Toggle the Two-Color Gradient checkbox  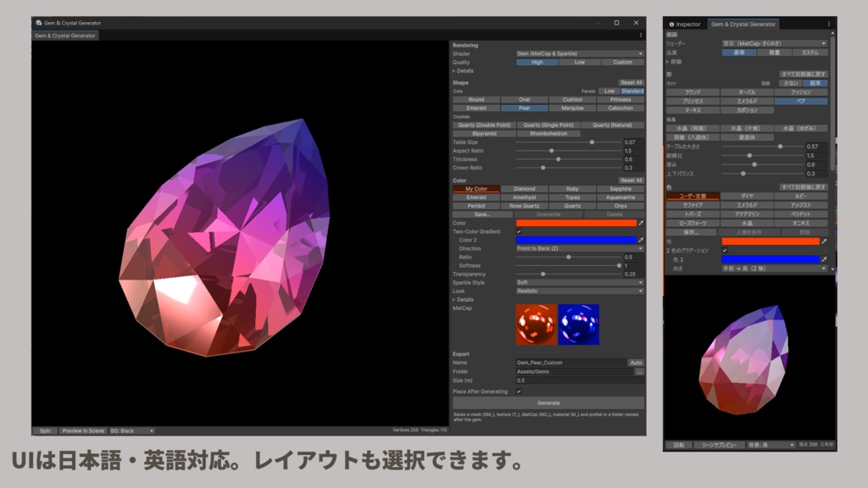click(519, 232)
